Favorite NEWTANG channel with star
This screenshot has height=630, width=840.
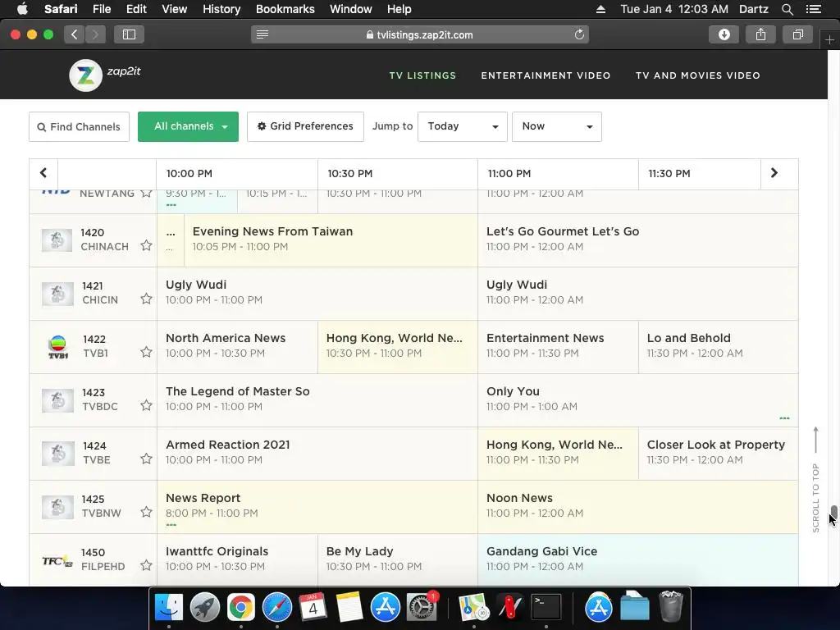click(146, 194)
